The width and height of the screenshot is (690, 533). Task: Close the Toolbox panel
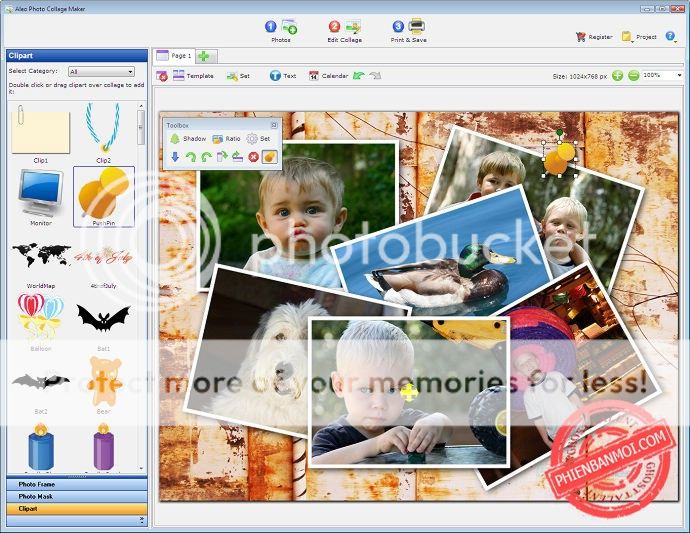coord(274,125)
